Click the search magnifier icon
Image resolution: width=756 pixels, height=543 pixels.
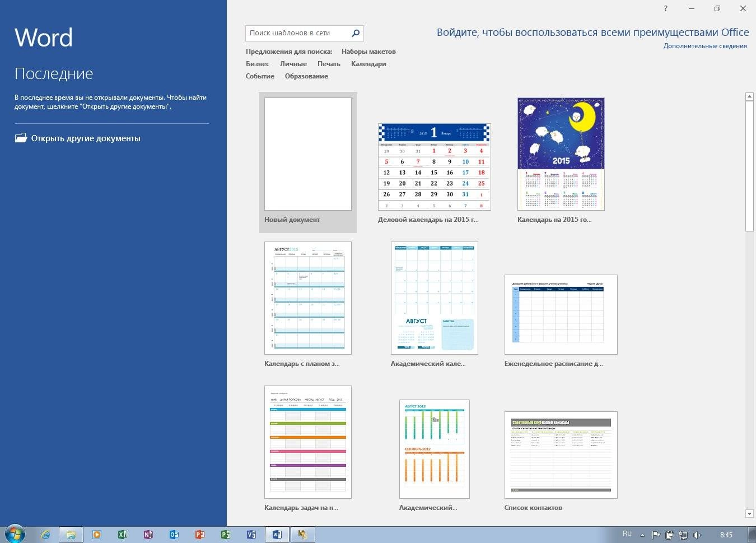pyautogui.click(x=356, y=33)
